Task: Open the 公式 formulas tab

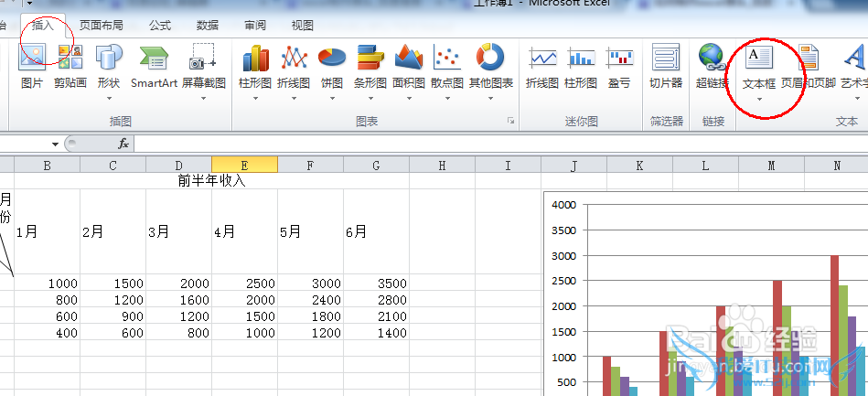Action: (160, 26)
